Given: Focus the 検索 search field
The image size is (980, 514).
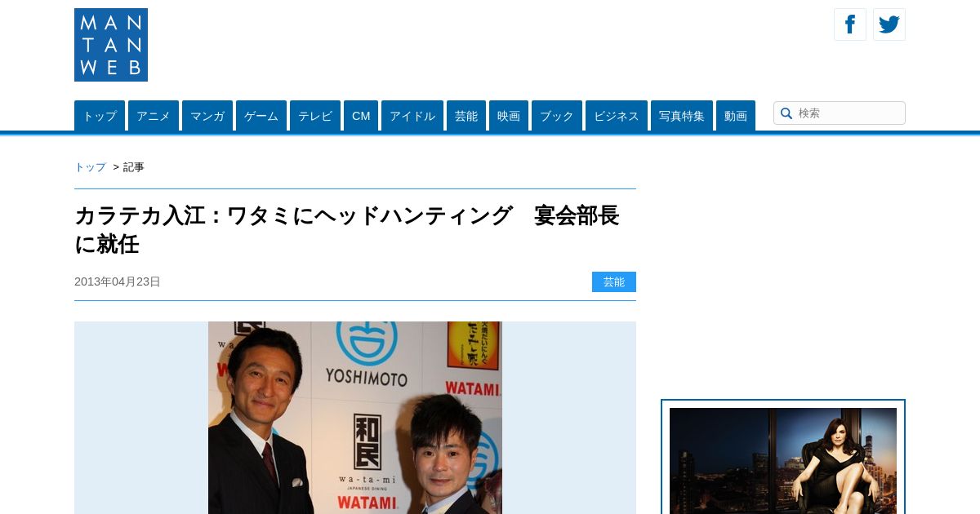Looking at the screenshot, I should point(840,113).
